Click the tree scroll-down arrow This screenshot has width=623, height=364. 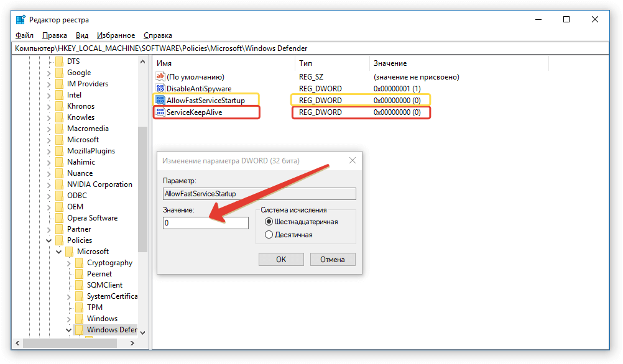coord(142,333)
